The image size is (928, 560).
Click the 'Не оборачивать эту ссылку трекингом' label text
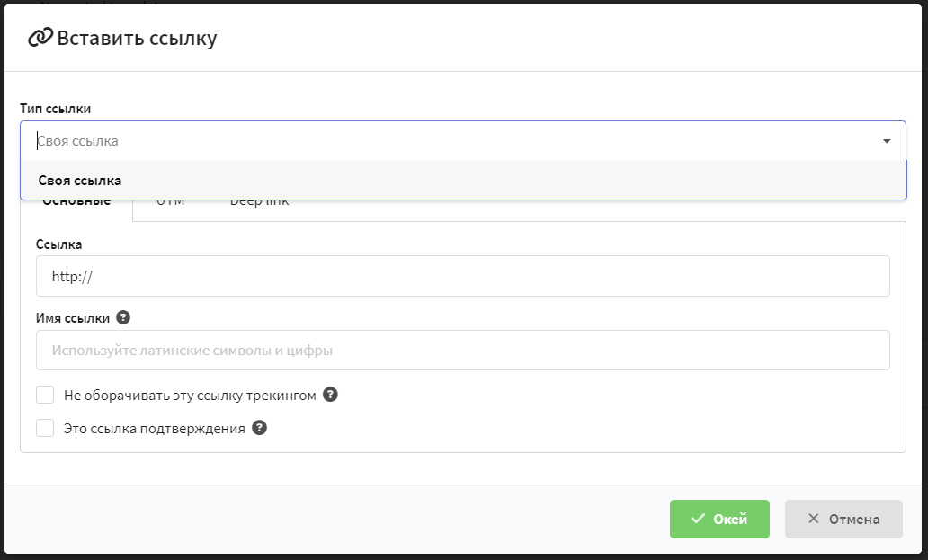coord(190,396)
